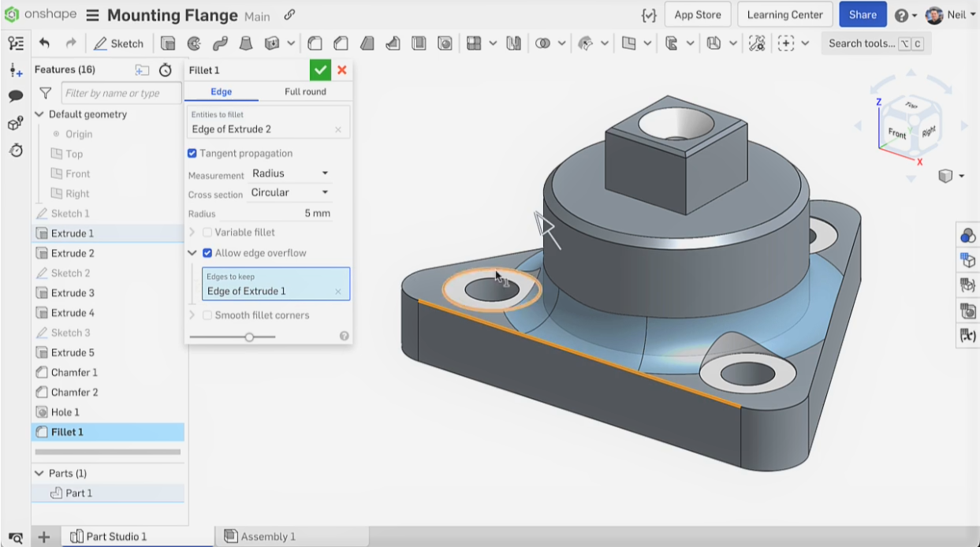The height and width of the screenshot is (547, 980).
Task: Open the Comments speech bubble icon
Action: tap(16, 96)
